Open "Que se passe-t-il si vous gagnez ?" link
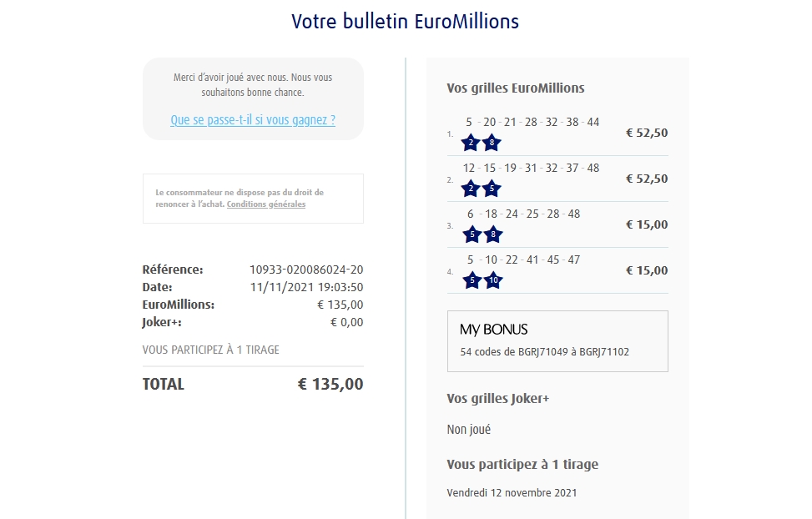The width and height of the screenshot is (812, 519). (253, 120)
